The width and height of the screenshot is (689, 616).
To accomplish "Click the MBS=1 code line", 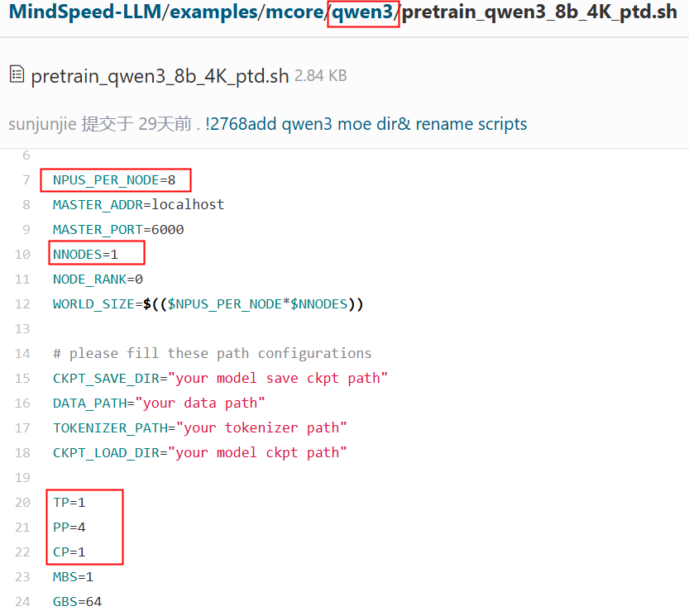I will tap(73, 577).
